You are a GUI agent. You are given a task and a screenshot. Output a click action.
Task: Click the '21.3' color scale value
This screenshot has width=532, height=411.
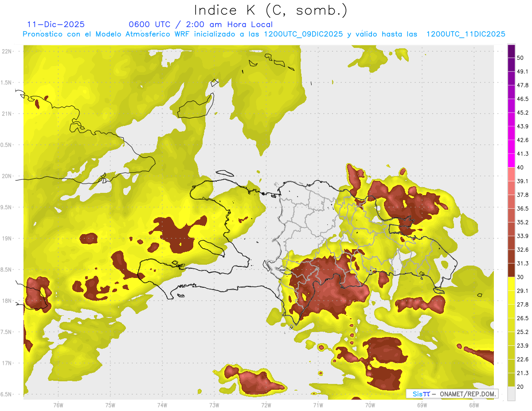pos(523,373)
